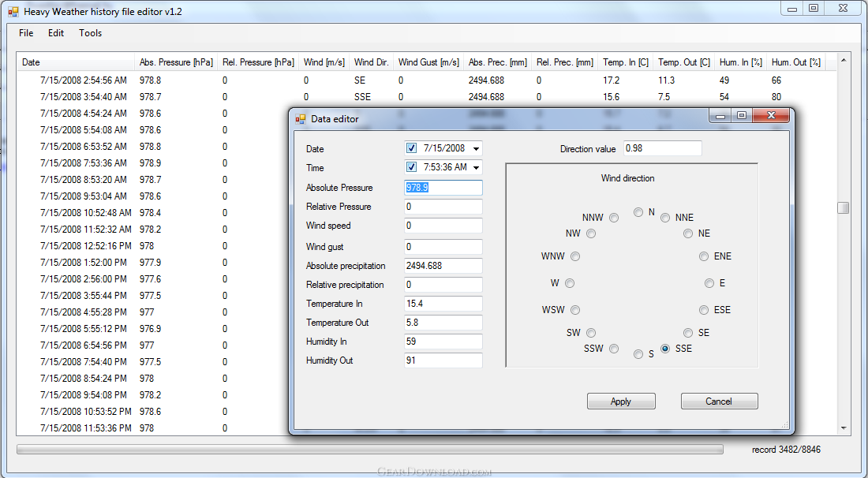Click the Absolute precipitation input field

tap(443, 266)
